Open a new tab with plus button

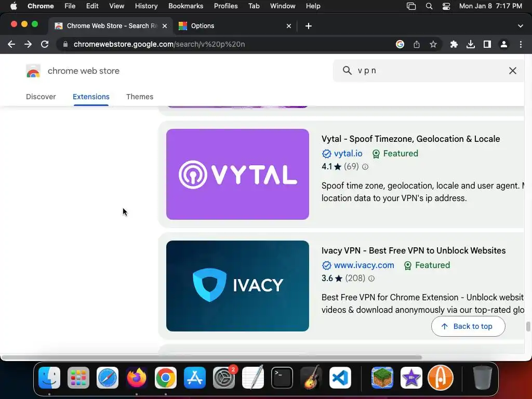309,26
